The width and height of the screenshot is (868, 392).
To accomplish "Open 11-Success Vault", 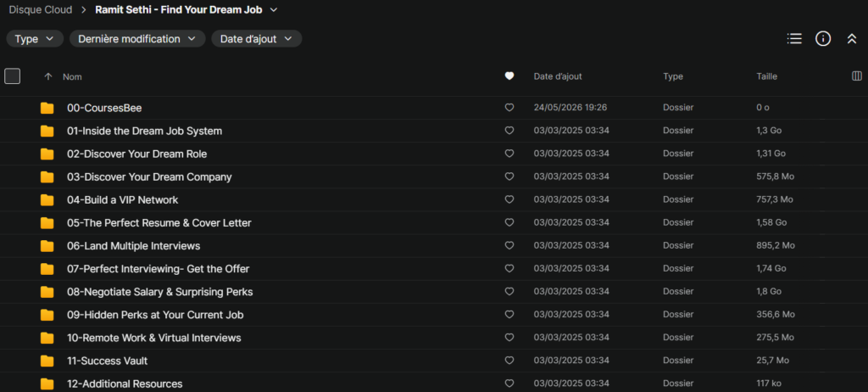I will coord(108,361).
